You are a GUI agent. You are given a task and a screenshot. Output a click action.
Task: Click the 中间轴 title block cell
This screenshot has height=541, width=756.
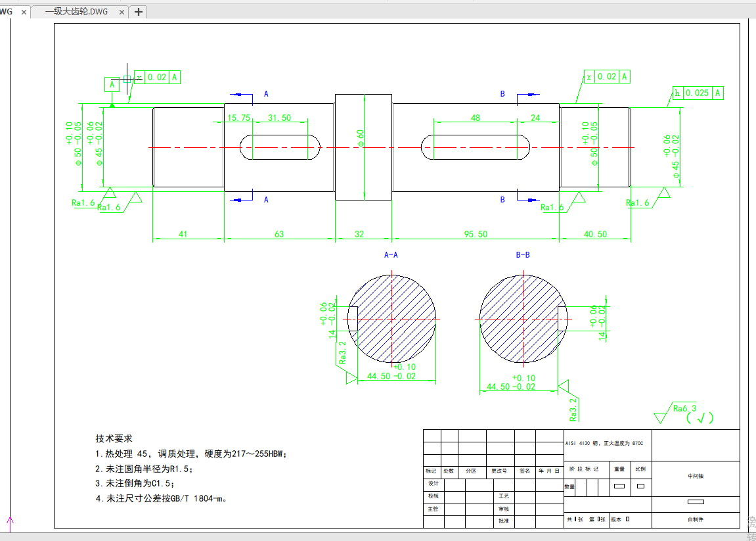click(695, 476)
